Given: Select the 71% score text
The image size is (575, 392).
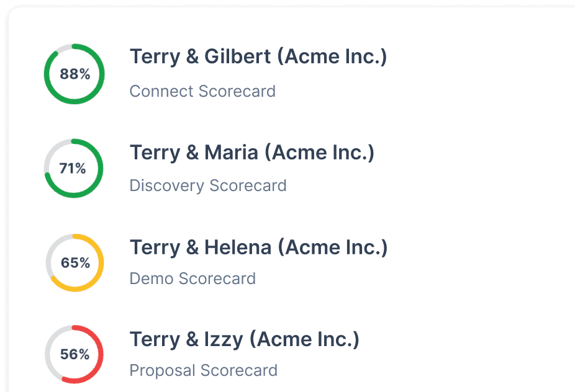Looking at the screenshot, I should [73, 168].
